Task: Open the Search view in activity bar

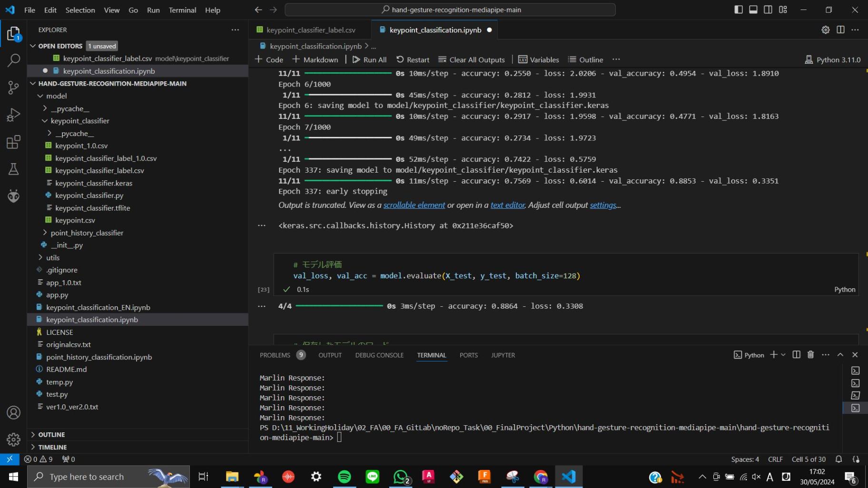Action: (x=13, y=60)
